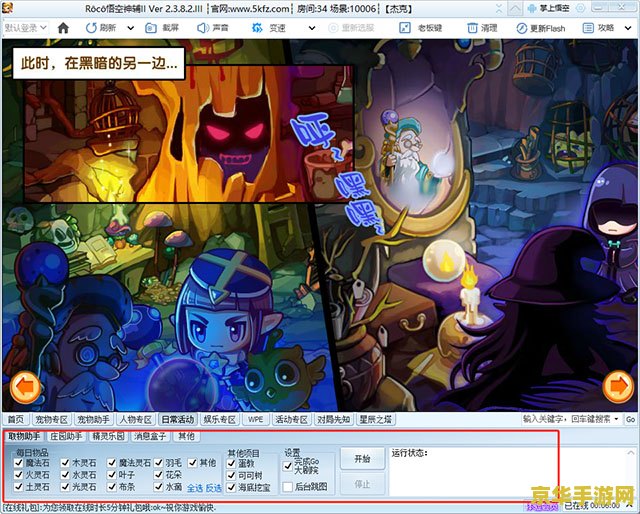Open the 变速 speed change tool
The height and width of the screenshot is (514, 640).
257,28
